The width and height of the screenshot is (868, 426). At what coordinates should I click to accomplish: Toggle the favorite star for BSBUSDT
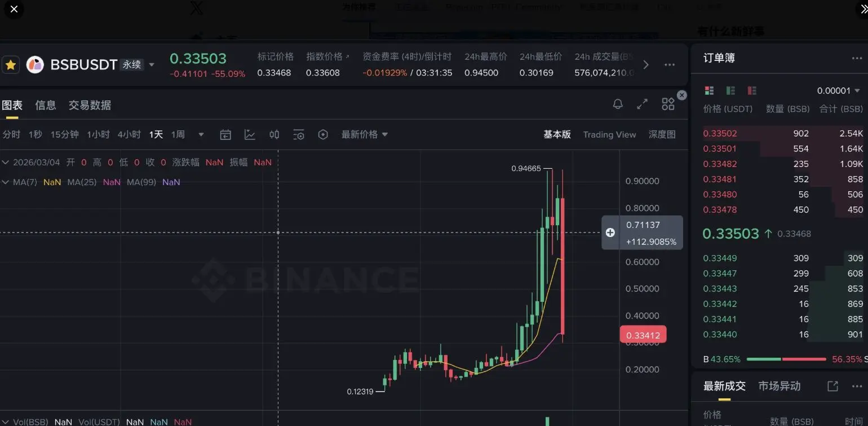[x=11, y=65]
